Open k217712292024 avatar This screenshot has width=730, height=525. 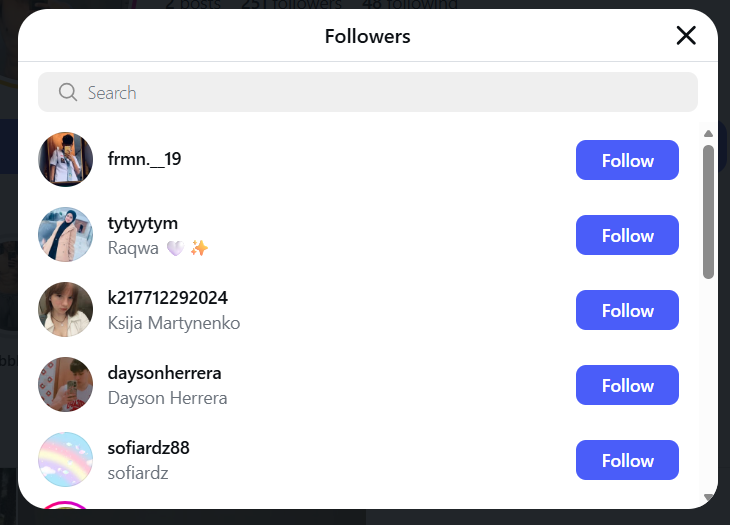coord(66,310)
